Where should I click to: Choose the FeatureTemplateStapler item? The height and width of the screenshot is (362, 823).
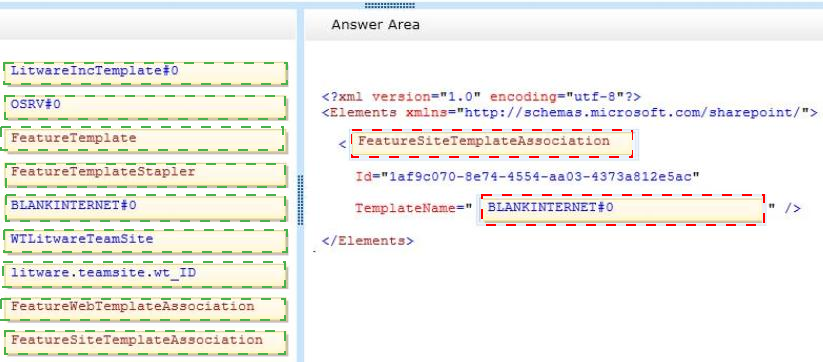(145, 175)
